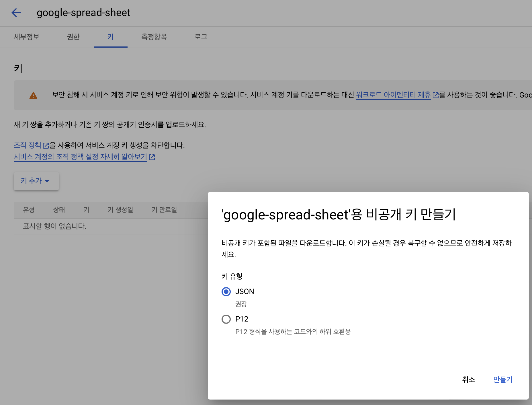Click the 키 유형 label in dialog
Screen dimensions: 532x405
tap(232, 277)
